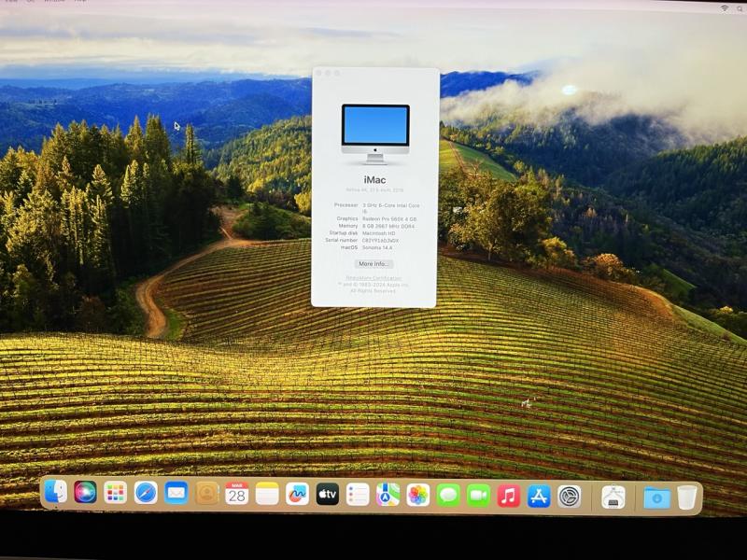
Task: Click the "Macintosh HD" startup disk value
Action: (379, 233)
